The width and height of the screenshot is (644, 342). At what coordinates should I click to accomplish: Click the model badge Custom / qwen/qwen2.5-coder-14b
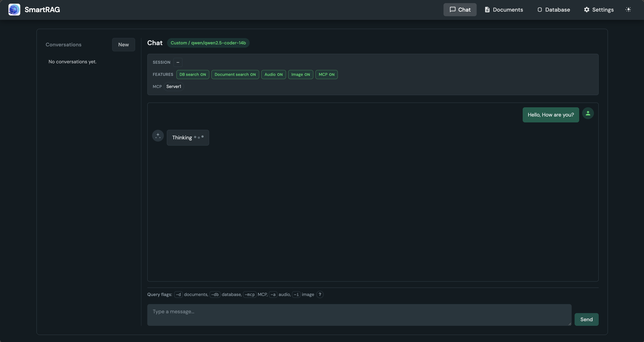click(x=208, y=43)
